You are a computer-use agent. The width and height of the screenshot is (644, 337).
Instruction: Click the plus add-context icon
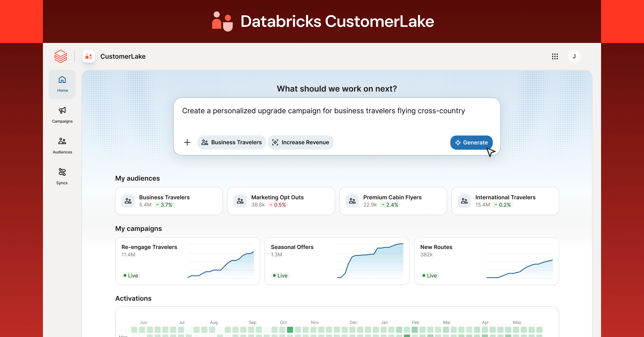(187, 142)
